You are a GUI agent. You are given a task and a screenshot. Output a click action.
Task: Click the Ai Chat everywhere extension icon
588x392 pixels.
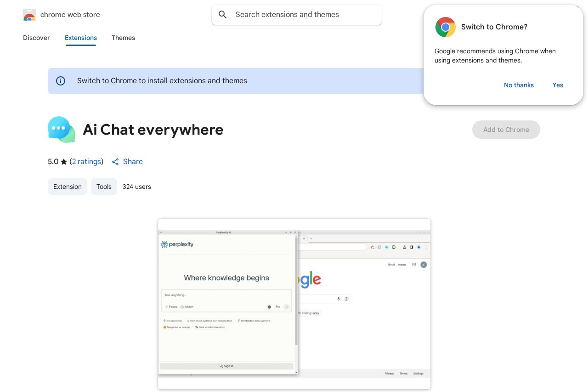[62, 130]
